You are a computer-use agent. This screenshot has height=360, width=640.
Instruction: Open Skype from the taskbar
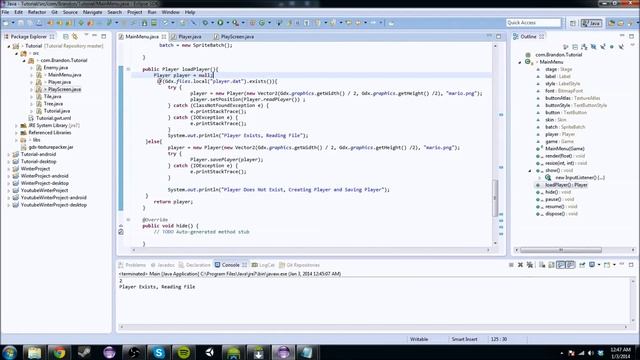[x=158, y=352]
